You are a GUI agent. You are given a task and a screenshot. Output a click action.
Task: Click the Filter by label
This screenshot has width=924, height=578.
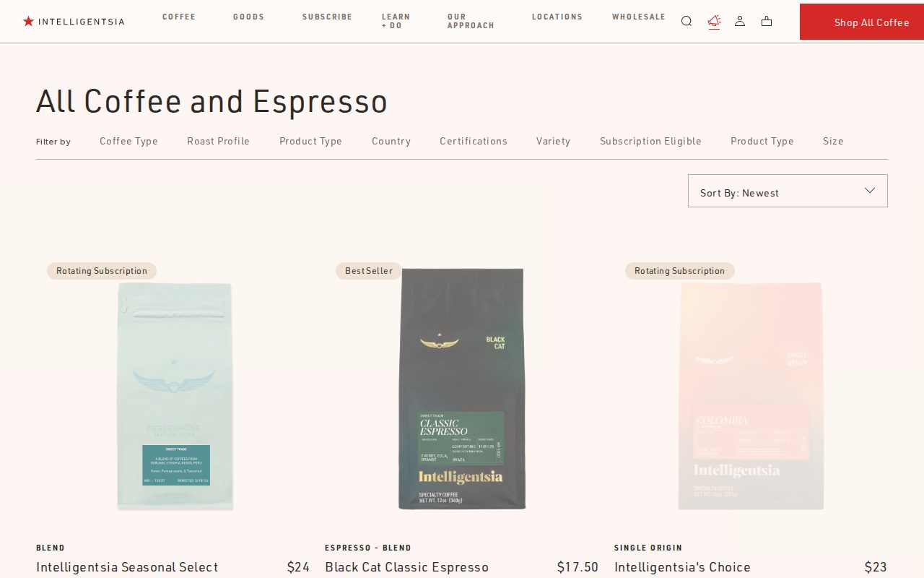click(53, 142)
